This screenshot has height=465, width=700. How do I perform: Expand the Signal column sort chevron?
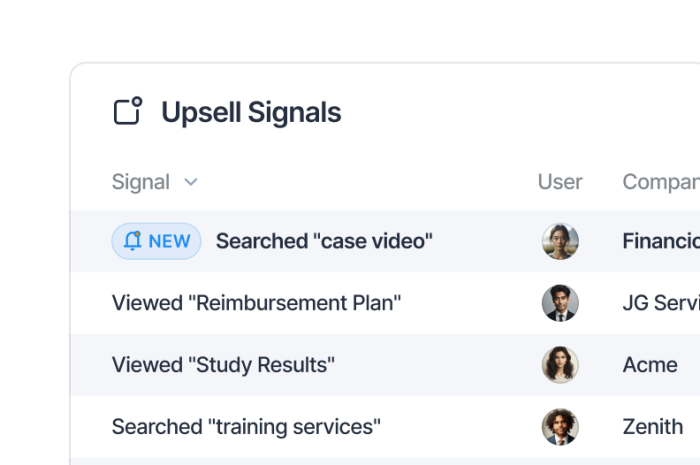191,182
